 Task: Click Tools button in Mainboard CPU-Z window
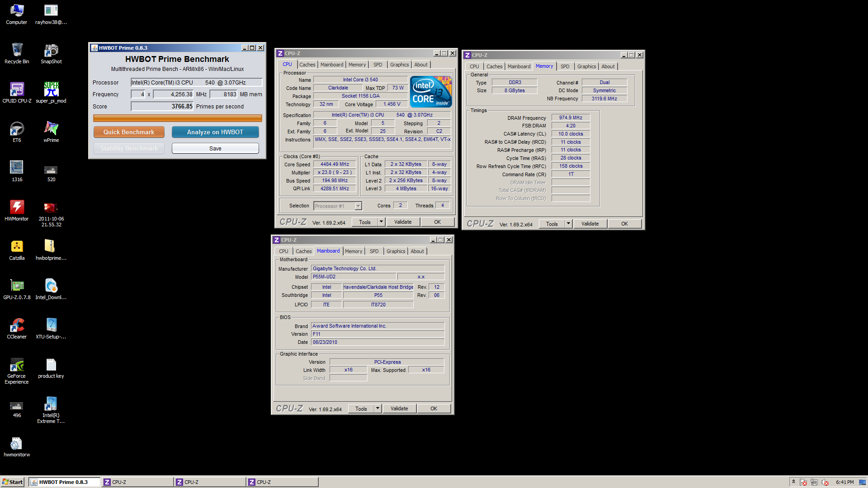[361, 408]
